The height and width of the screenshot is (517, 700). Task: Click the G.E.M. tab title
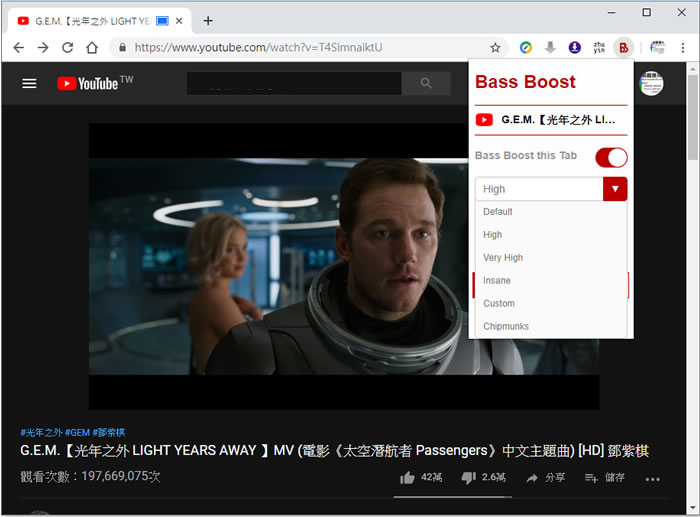[92, 21]
